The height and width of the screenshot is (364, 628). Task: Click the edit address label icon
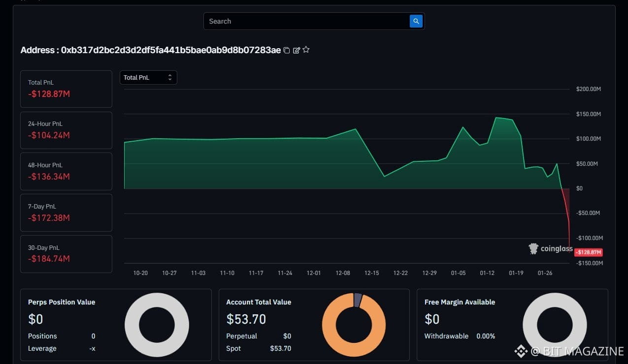click(x=297, y=50)
